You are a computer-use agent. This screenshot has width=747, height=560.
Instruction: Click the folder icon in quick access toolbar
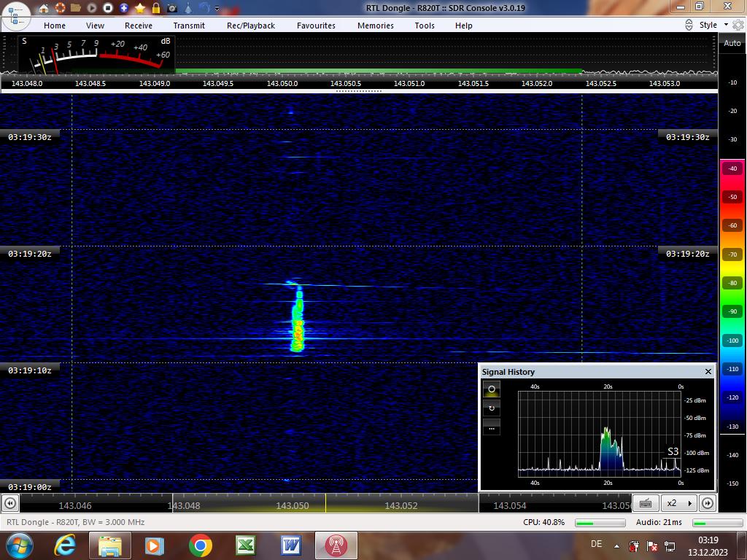[x=76, y=8]
